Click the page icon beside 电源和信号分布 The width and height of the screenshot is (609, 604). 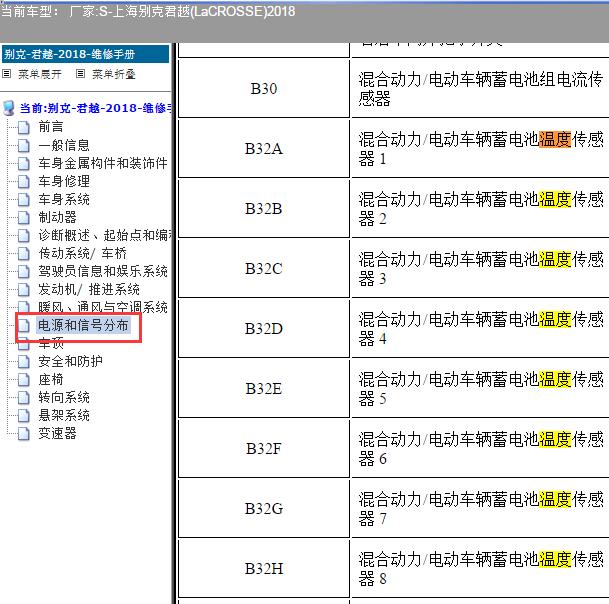coord(24,325)
